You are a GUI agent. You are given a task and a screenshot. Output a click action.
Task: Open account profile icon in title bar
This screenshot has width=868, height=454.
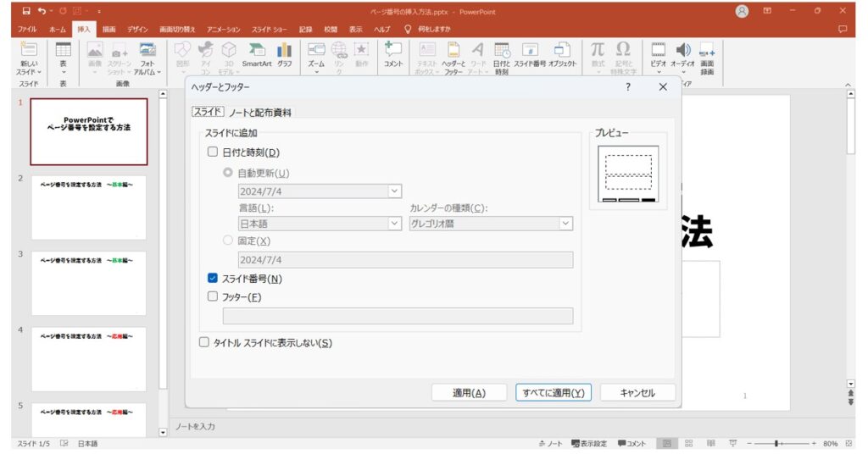(742, 11)
